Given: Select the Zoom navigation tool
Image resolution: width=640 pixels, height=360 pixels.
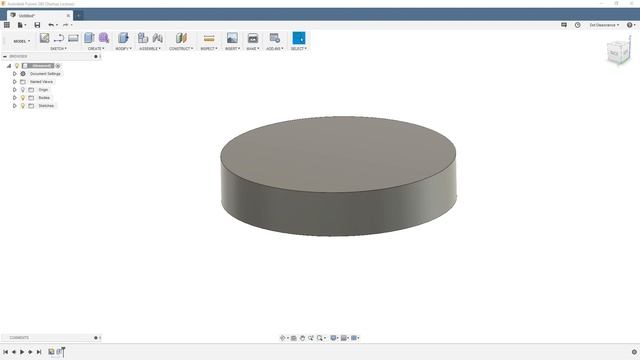Looking at the screenshot, I should [x=311, y=338].
